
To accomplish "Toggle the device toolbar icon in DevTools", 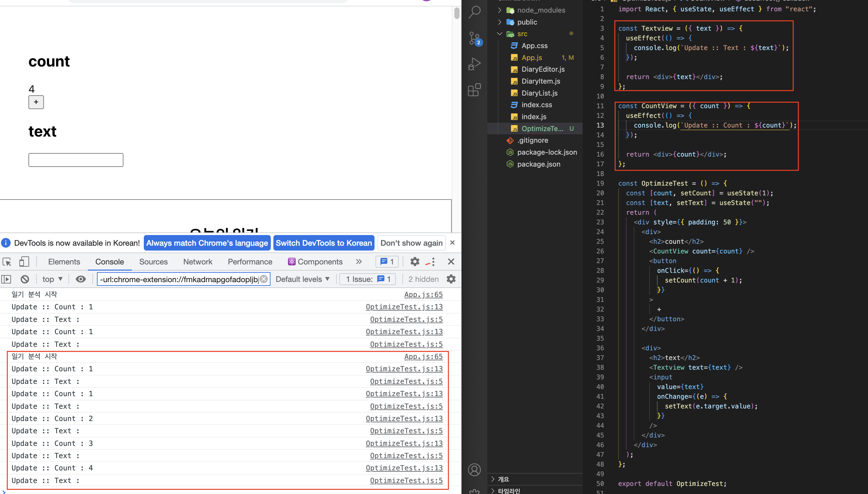I will [24, 262].
